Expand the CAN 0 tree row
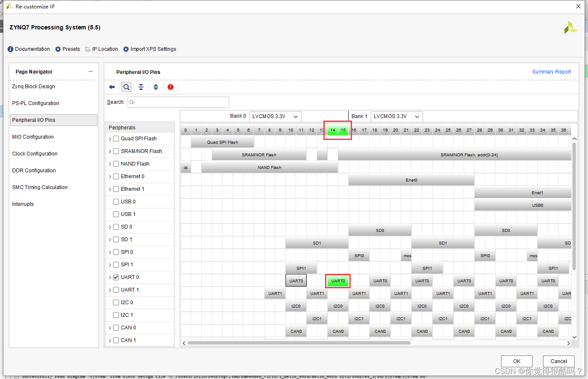The width and height of the screenshot is (588, 379). 110,328
